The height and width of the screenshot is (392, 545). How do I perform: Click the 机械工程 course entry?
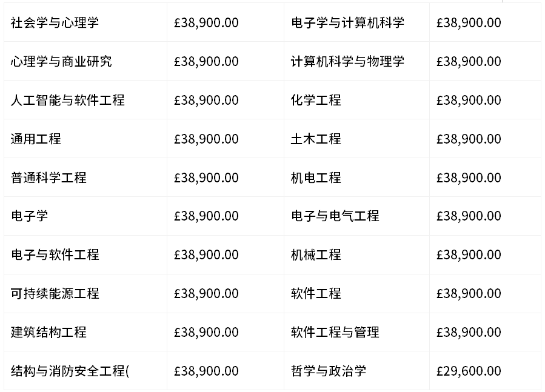click(x=316, y=255)
